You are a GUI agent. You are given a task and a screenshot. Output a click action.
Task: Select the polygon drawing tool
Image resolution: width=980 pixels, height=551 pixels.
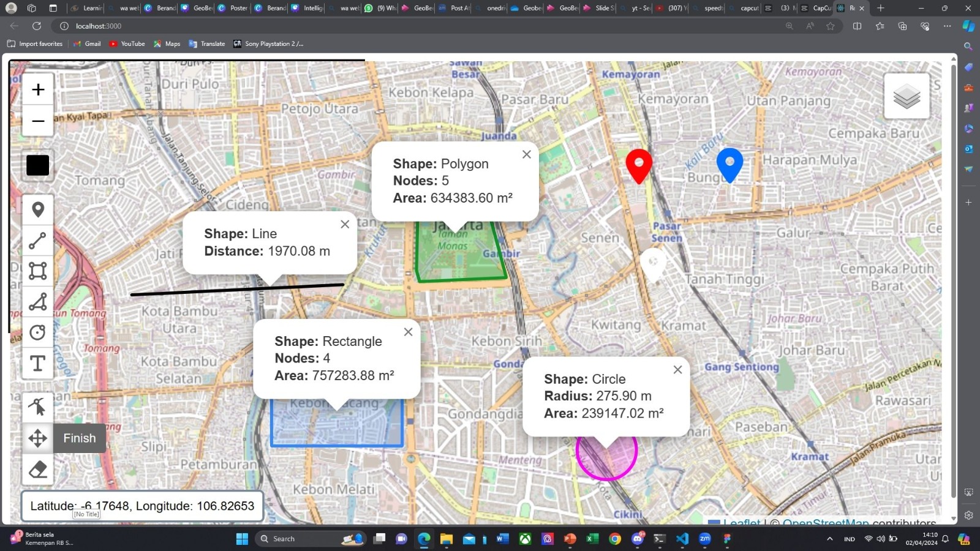tap(37, 301)
